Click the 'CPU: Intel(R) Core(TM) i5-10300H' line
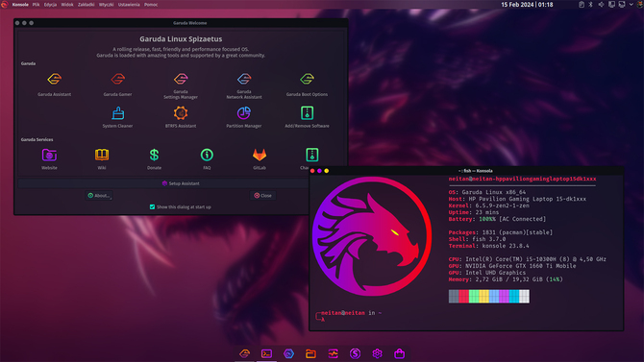The image size is (644, 362). click(528, 259)
